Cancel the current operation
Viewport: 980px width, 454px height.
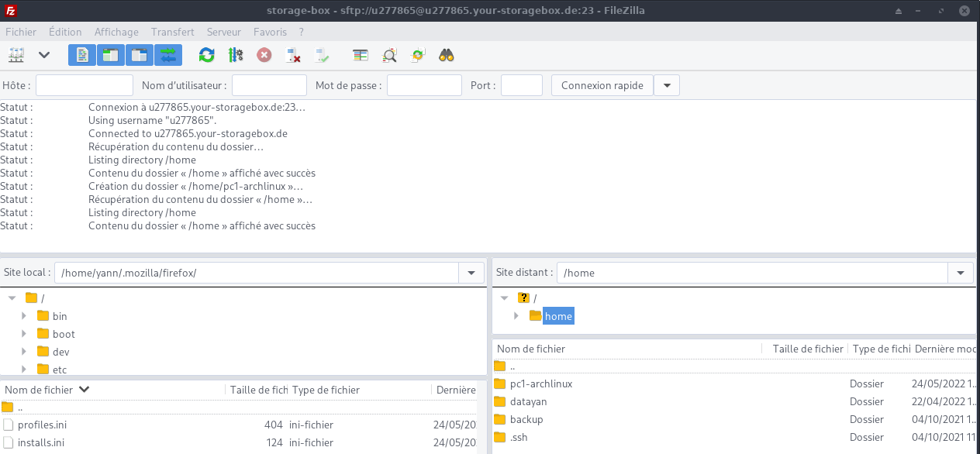pos(264,55)
